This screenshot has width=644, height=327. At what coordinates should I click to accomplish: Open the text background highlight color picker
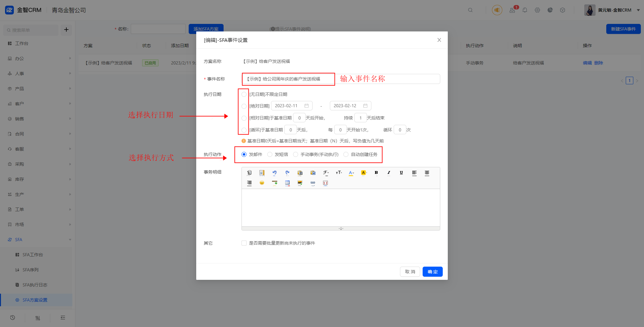[x=364, y=173]
